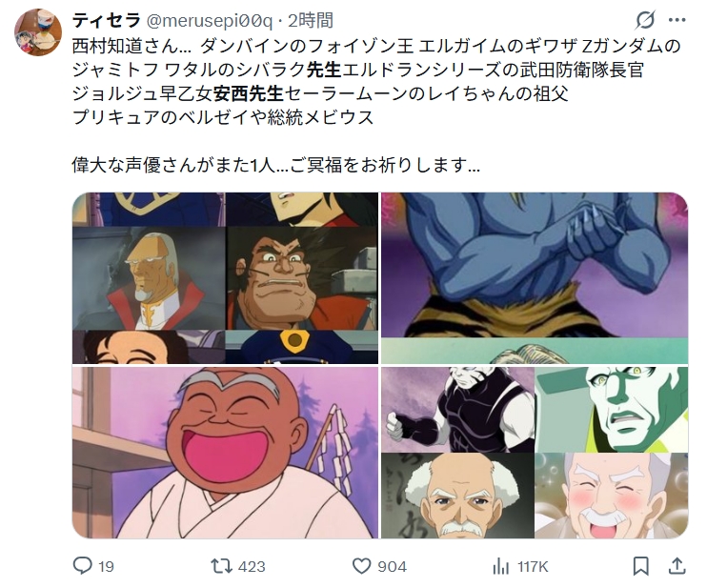707x588 pixels.
Task: Open ティセラ's profile avatar picture
Action: coord(38,32)
